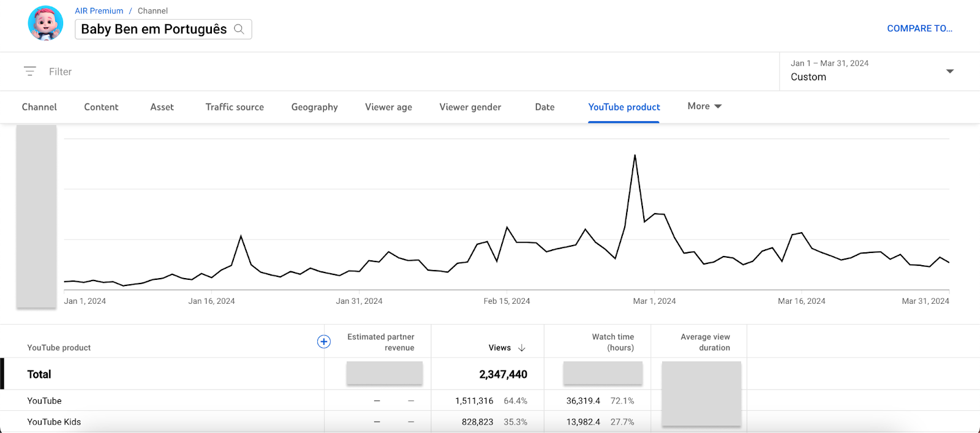Click the 64.4% views share value

click(515, 401)
